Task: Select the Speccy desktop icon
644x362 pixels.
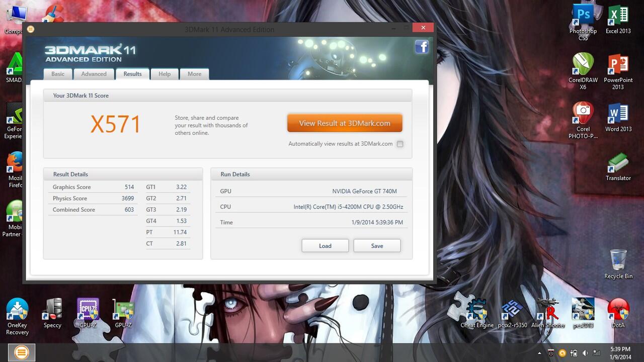Action: click(x=52, y=313)
